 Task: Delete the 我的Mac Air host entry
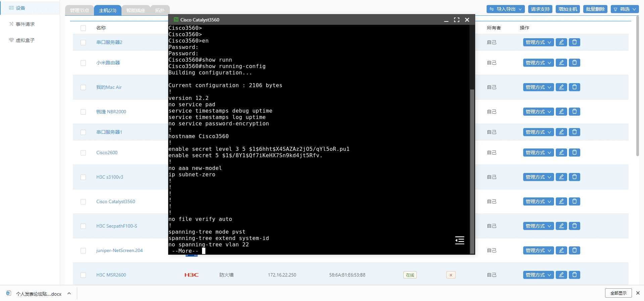(x=574, y=87)
